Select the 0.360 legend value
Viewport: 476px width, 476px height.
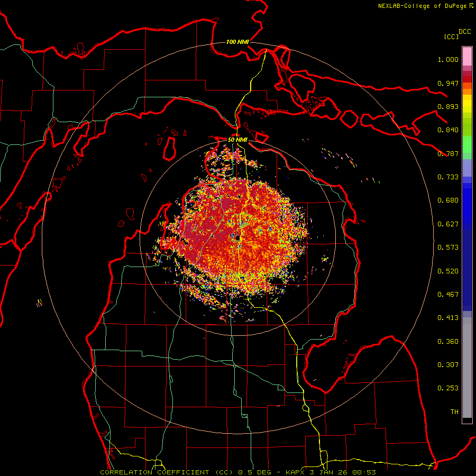click(448, 342)
